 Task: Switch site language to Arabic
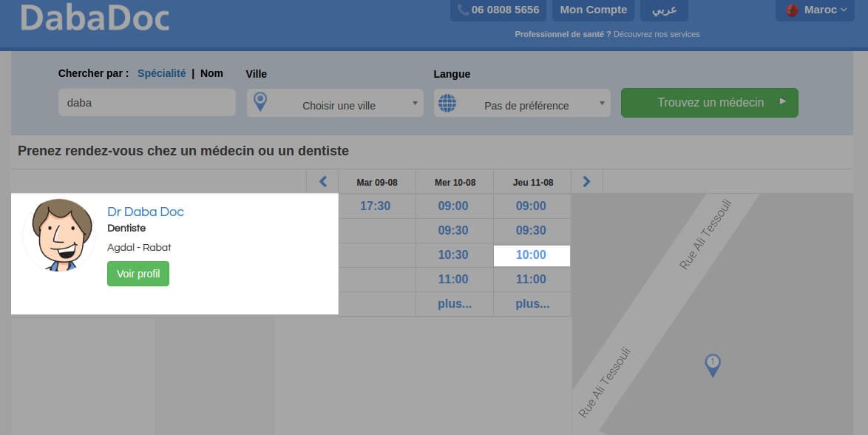tap(664, 10)
